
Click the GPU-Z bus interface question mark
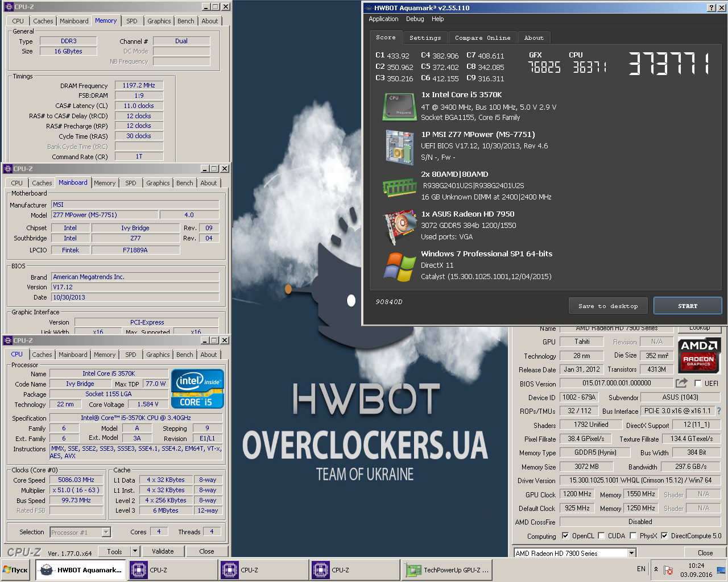[x=719, y=411]
